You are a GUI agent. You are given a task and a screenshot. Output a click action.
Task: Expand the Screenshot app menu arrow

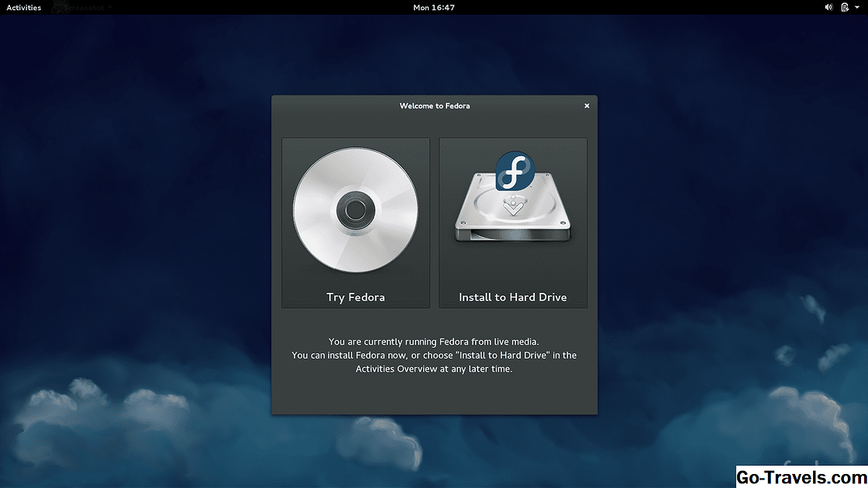(110, 8)
